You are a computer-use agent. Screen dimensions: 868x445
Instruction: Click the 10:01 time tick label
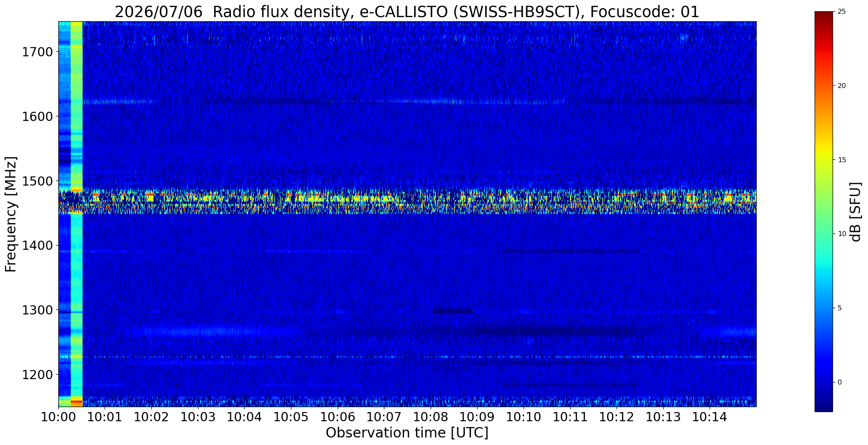pos(105,417)
